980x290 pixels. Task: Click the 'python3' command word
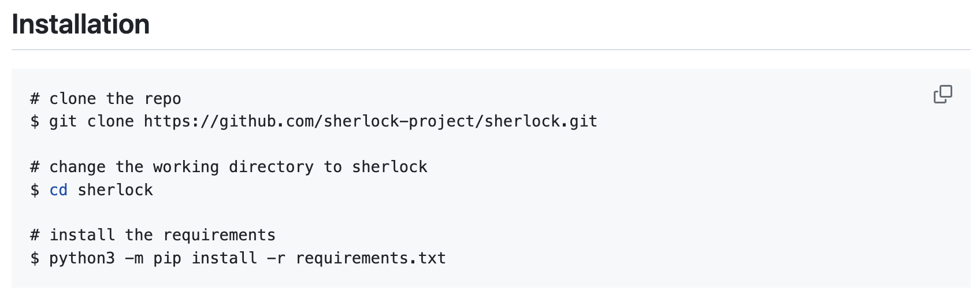point(82,258)
